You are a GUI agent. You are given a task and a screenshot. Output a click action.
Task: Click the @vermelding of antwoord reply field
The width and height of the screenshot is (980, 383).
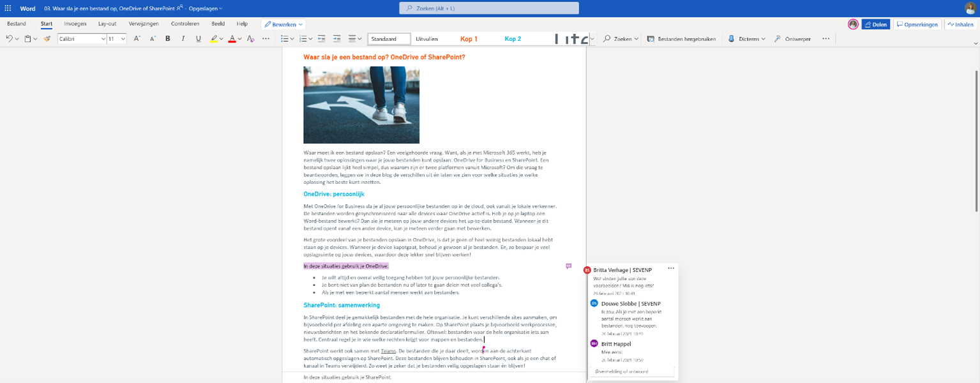point(633,372)
